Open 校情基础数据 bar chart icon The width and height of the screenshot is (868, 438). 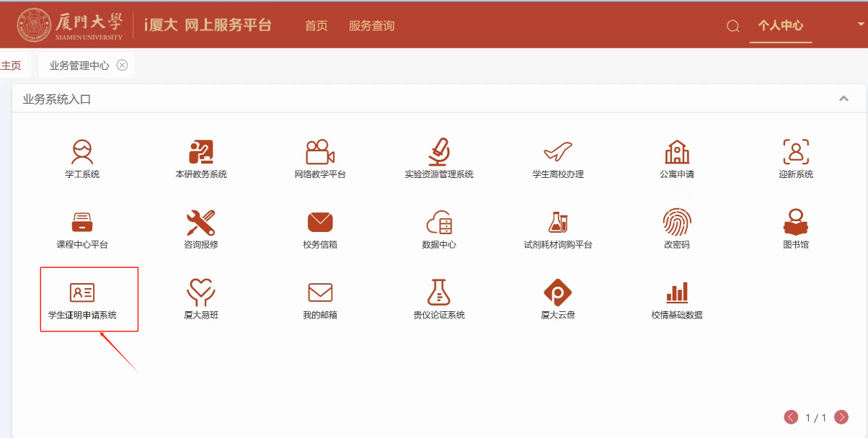pos(677,292)
